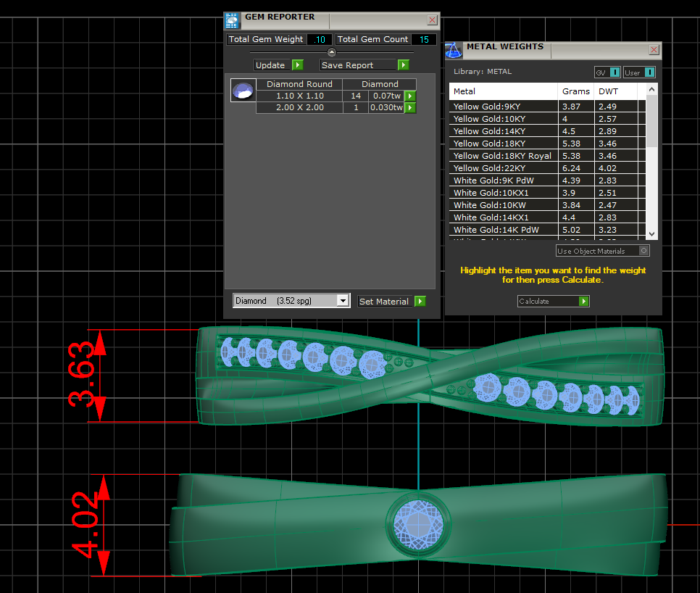Open the Diamond (3.52 spg) material dropdown
Viewport: 700px width, 593px height.
pyautogui.click(x=343, y=301)
